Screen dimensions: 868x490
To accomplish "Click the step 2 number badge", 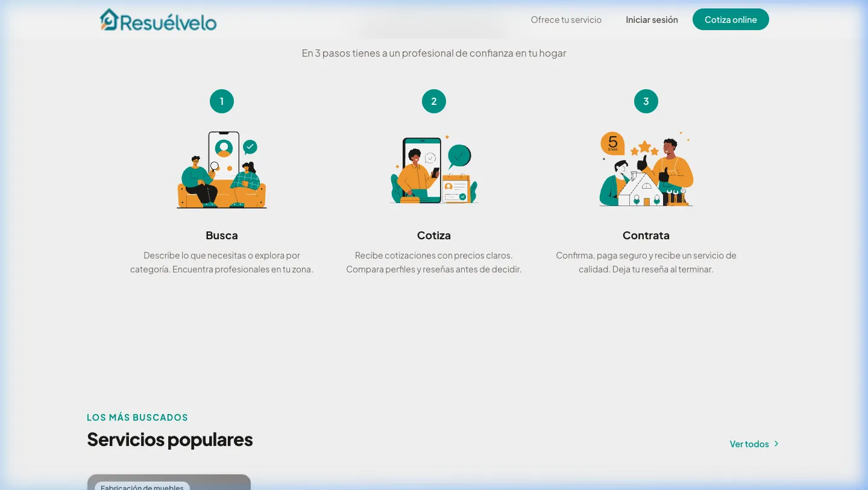I will point(434,101).
